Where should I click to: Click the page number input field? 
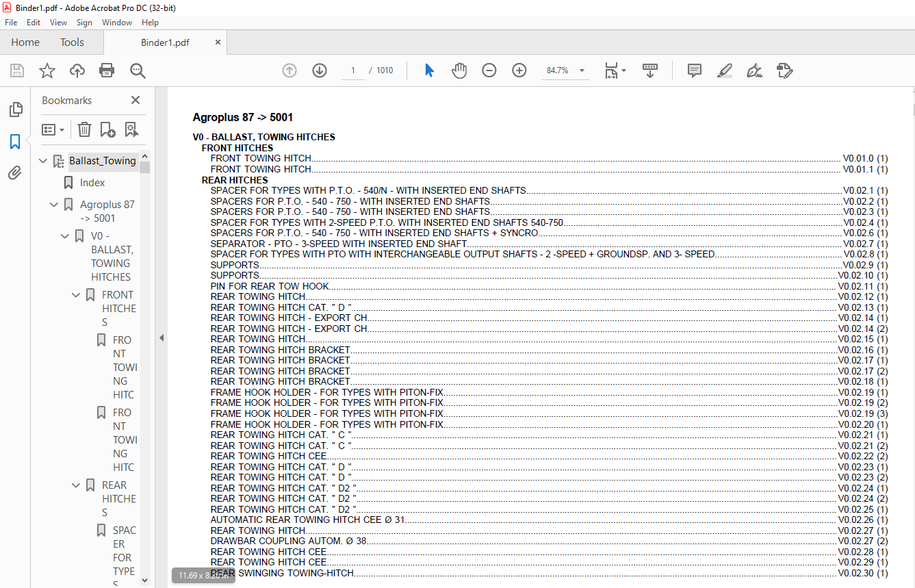tap(353, 71)
